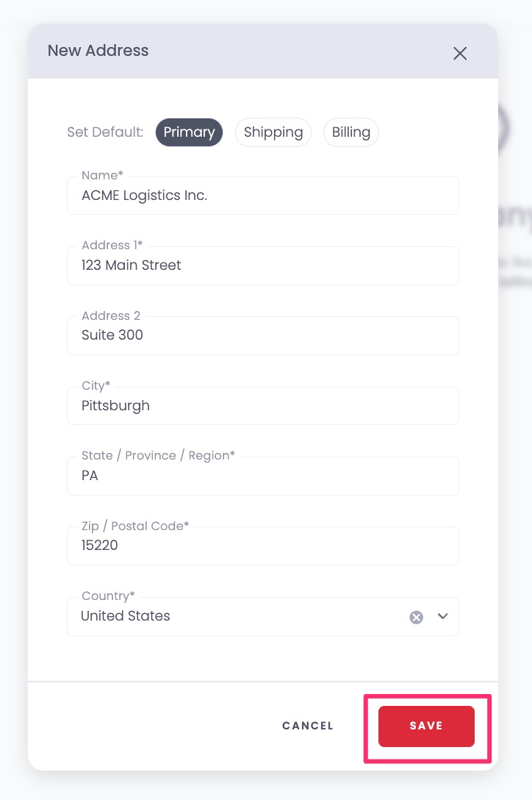Image resolution: width=532 pixels, height=800 pixels.
Task: Click the Cancel button
Action: pos(308,726)
